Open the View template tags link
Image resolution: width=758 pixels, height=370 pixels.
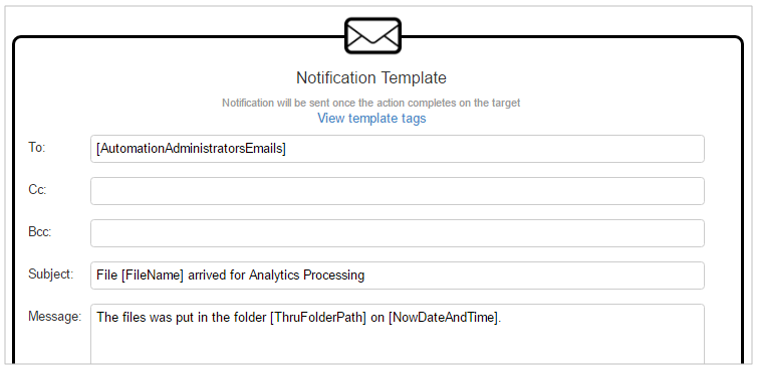(372, 118)
